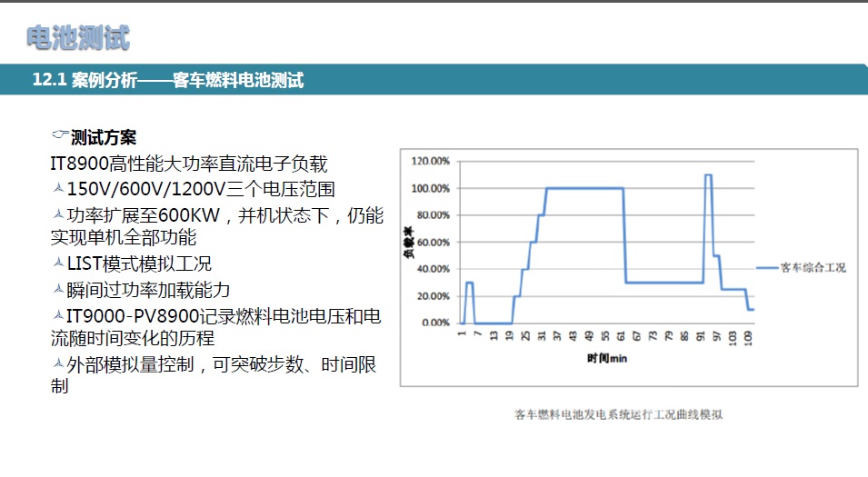Click the pointing hand icon before 测试方案

[60, 136]
